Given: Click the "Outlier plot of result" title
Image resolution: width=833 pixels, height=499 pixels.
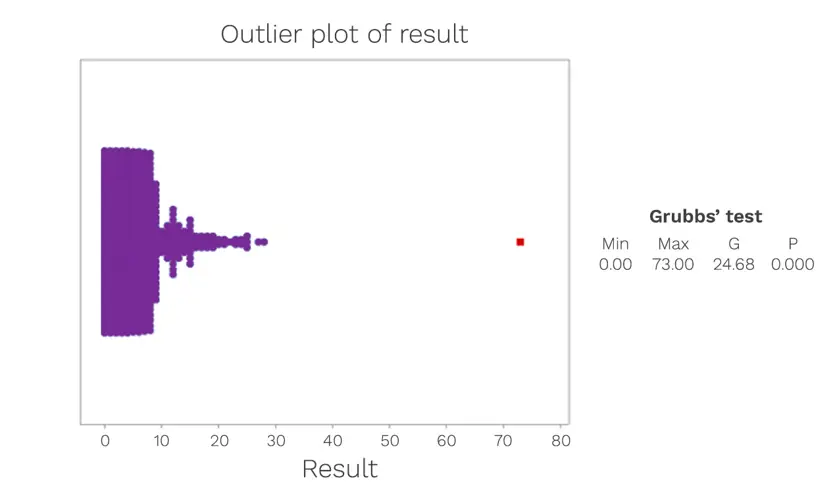Looking at the screenshot, I should [344, 33].
